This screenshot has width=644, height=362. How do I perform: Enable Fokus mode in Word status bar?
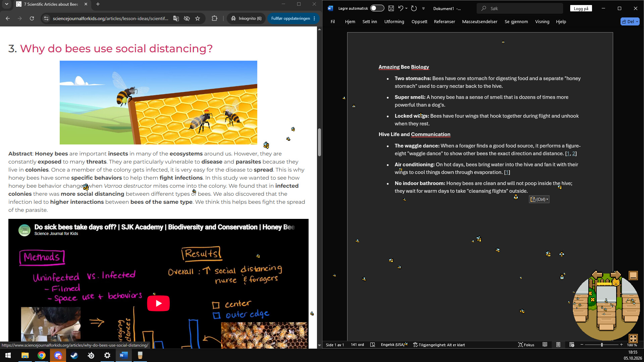[x=526, y=345]
